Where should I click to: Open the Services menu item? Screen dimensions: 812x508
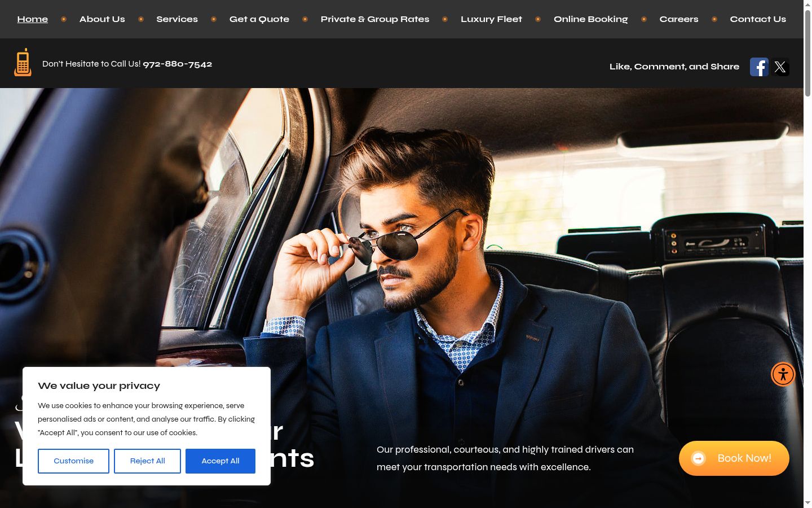(x=177, y=19)
